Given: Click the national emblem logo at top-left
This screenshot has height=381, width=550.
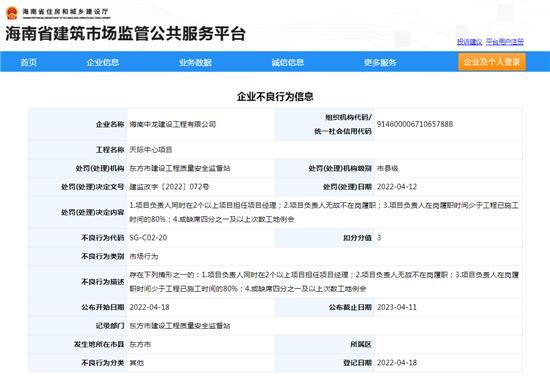Looking at the screenshot, I should pyautogui.click(x=12, y=13).
